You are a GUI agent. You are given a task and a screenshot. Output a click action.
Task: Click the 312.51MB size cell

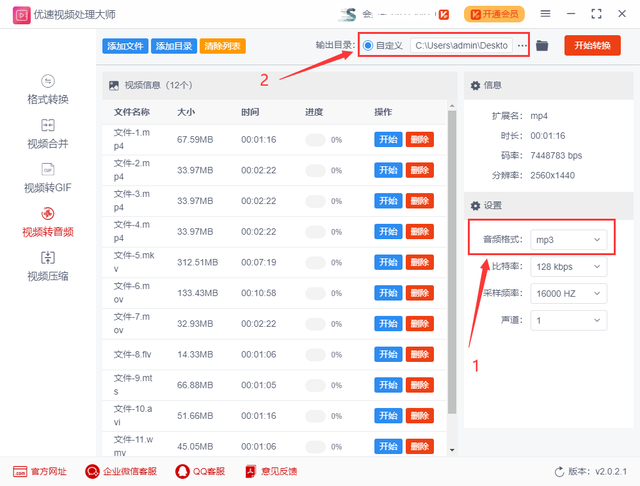(x=198, y=262)
